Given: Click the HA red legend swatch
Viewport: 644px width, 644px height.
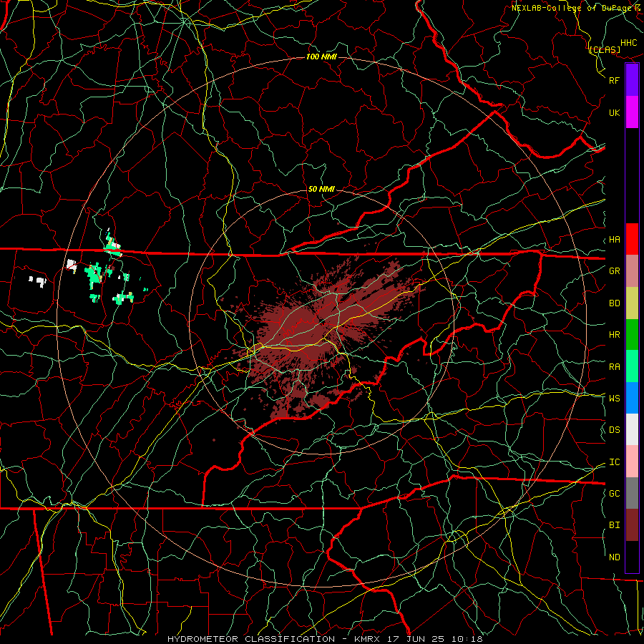Looking at the screenshot, I should (x=632, y=239).
